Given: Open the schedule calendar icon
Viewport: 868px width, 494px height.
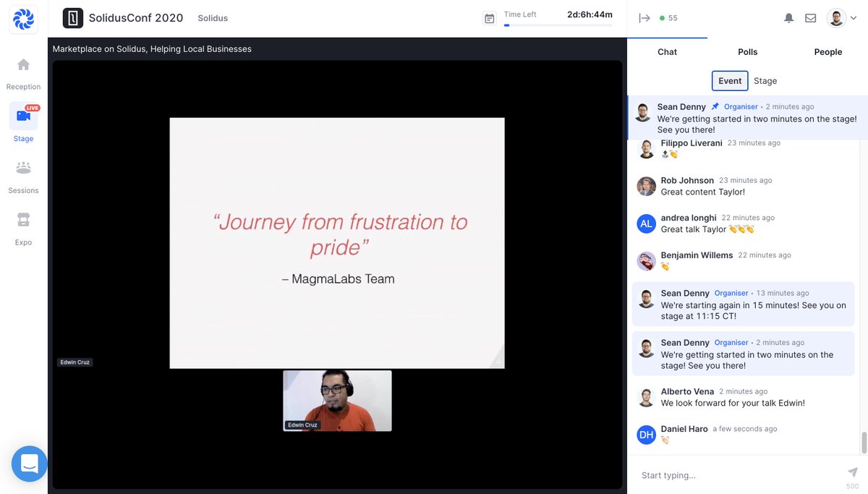Looking at the screenshot, I should pyautogui.click(x=490, y=19).
